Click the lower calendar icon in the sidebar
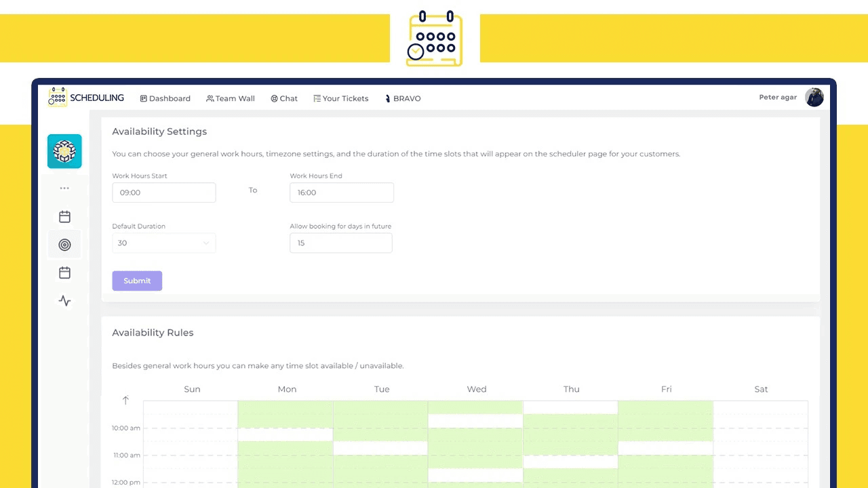 (x=64, y=272)
